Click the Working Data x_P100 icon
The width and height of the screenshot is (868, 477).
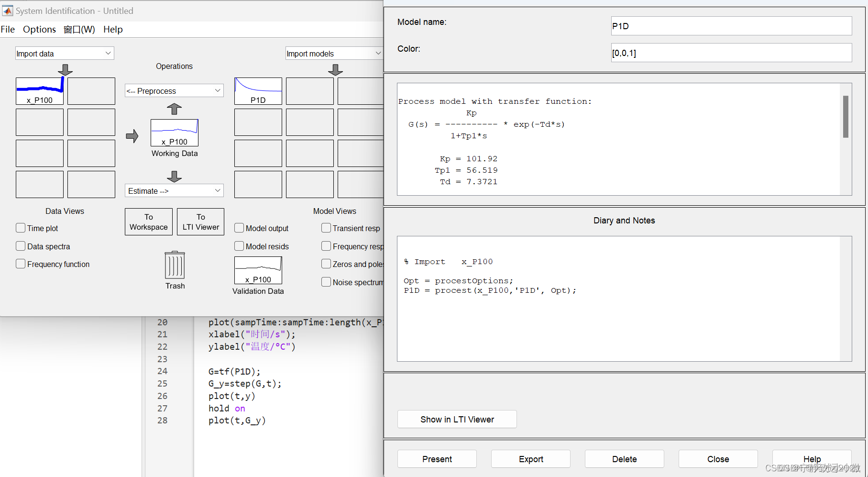(x=174, y=133)
